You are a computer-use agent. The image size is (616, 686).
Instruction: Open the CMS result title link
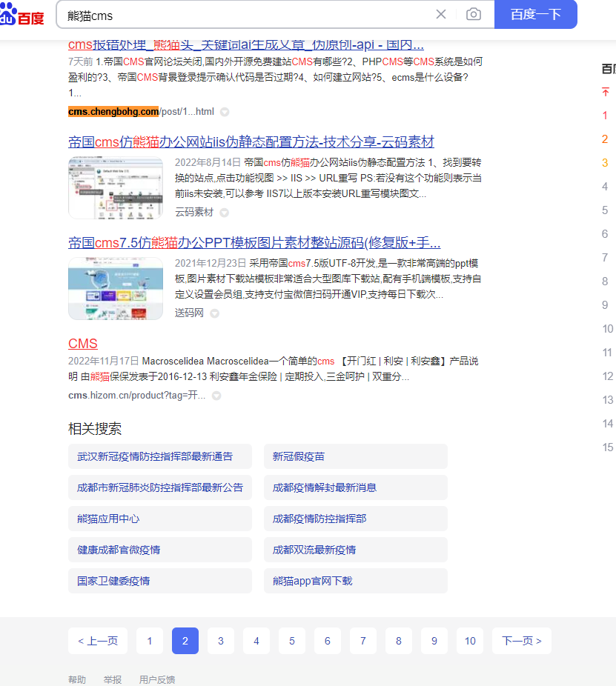83,344
